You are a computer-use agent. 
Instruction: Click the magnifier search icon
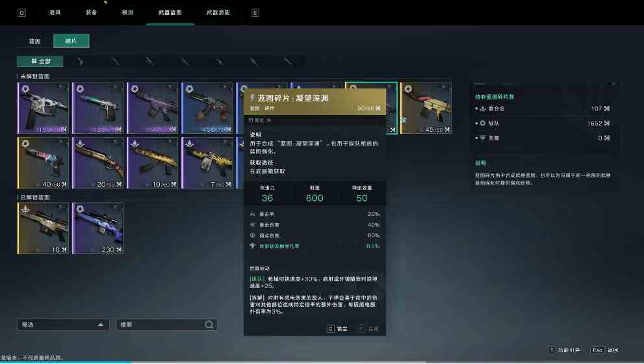209,324
